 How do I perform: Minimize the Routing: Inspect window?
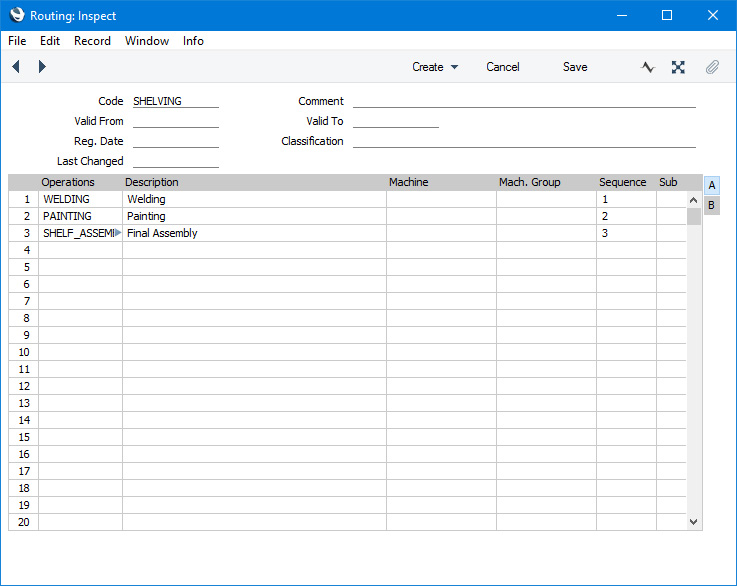[622, 16]
